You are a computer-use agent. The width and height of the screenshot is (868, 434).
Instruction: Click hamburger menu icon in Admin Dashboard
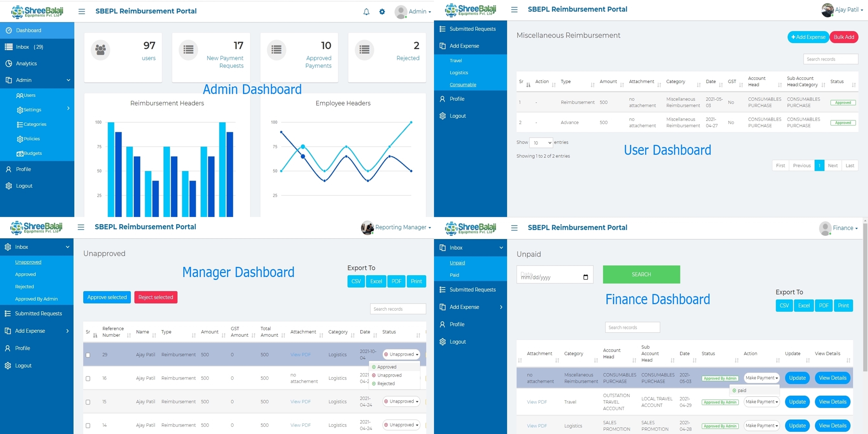click(x=82, y=11)
